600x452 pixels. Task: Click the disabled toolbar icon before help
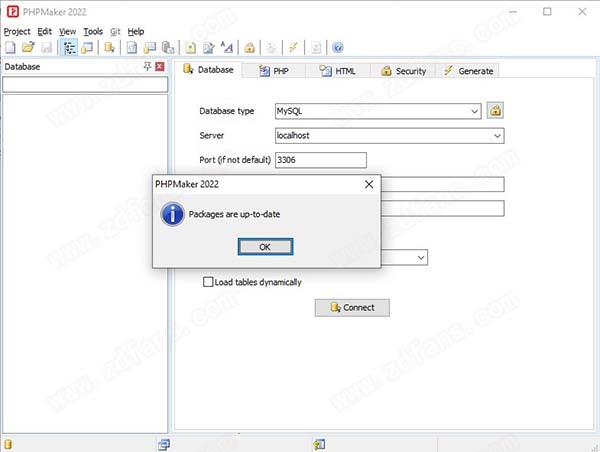click(x=316, y=48)
